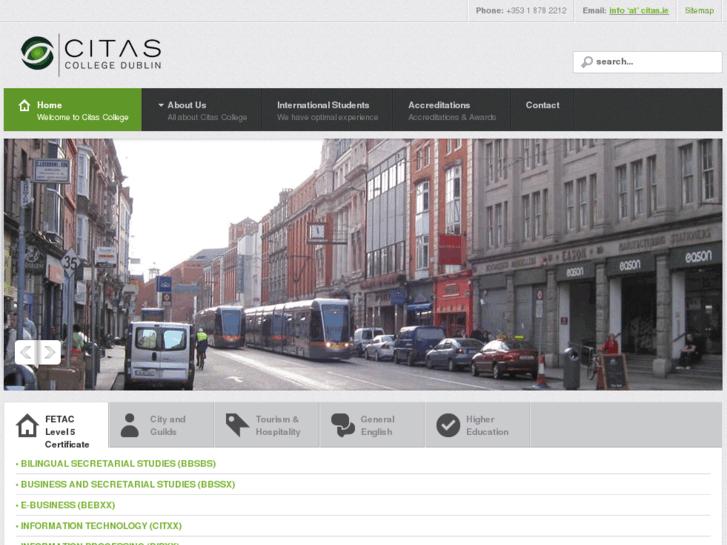
Task: Open the About Us menu
Action: pos(202,109)
